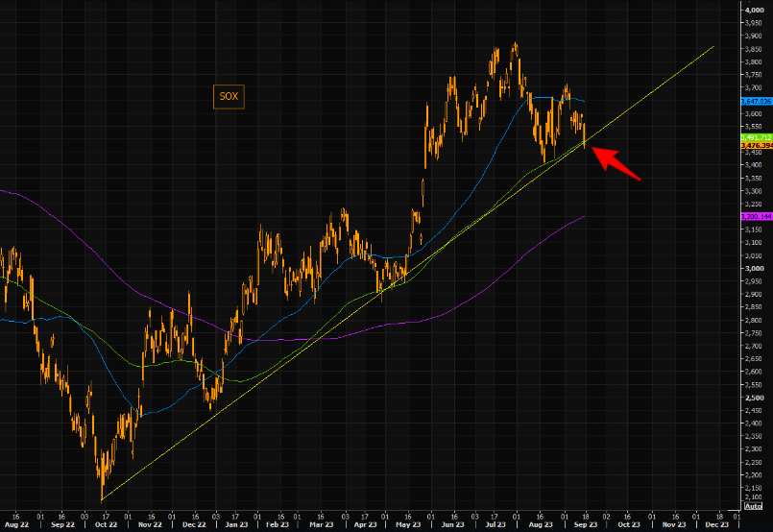
Task: Click the October 2022 low trendline start
Action: click(101, 499)
